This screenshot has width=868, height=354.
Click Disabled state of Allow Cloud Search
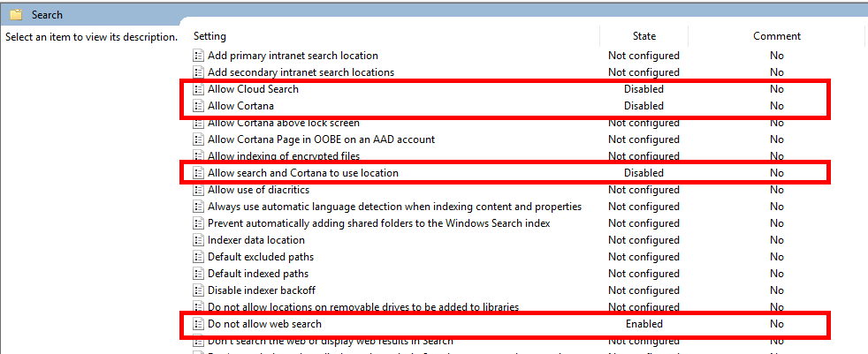(x=643, y=89)
